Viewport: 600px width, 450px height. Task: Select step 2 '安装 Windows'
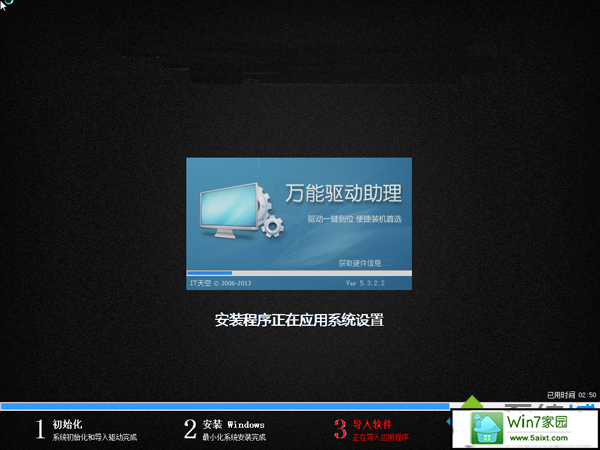233,424
